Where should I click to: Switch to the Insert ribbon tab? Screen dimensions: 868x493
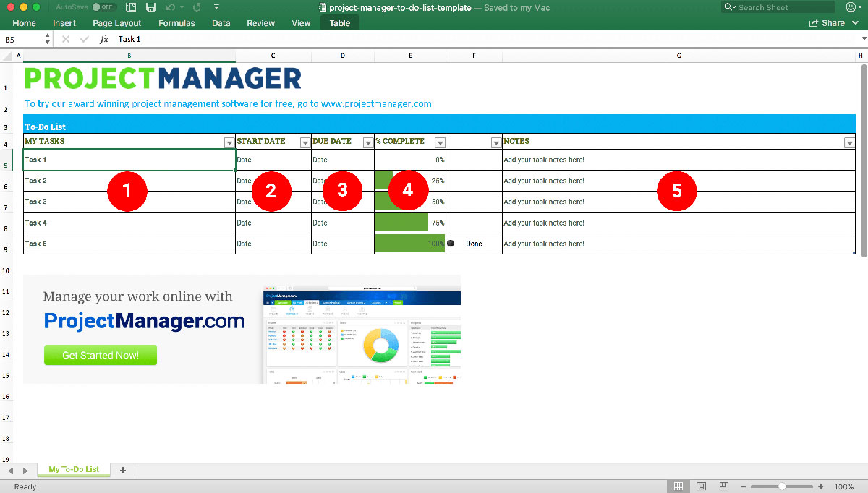64,23
